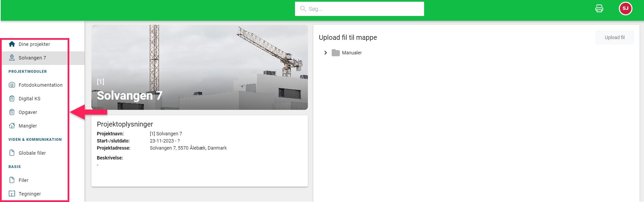Viewport: 644px width, 202px height.
Task: Click the BASIS section header
Action: point(15,167)
